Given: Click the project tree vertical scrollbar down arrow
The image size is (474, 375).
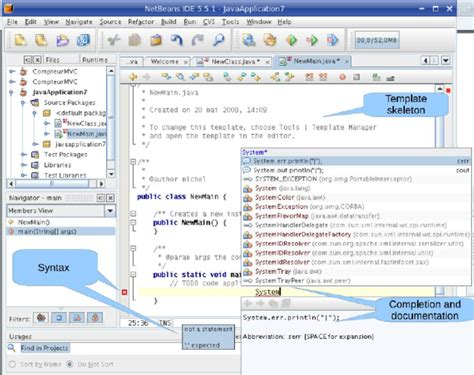Looking at the screenshot, I should (x=111, y=174).
